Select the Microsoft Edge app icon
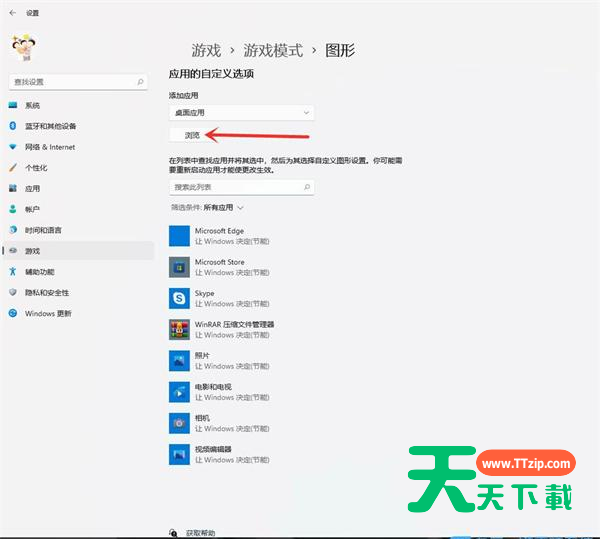This screenshot has height=539, width=600. coord(179,236)
